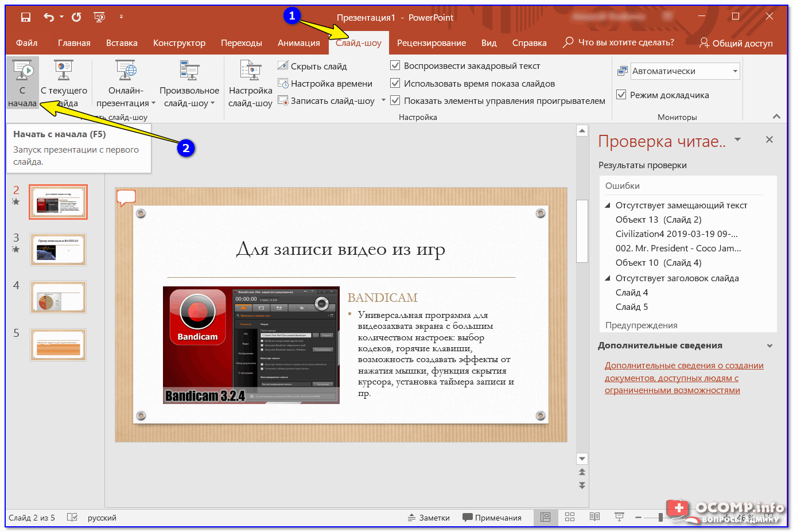Expand Записать слайд-шоу dropdown arrow

pos(383,100)
